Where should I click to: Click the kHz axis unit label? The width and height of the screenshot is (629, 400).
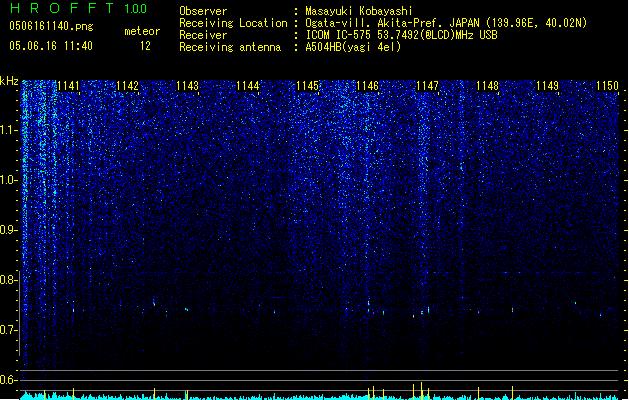9,81
